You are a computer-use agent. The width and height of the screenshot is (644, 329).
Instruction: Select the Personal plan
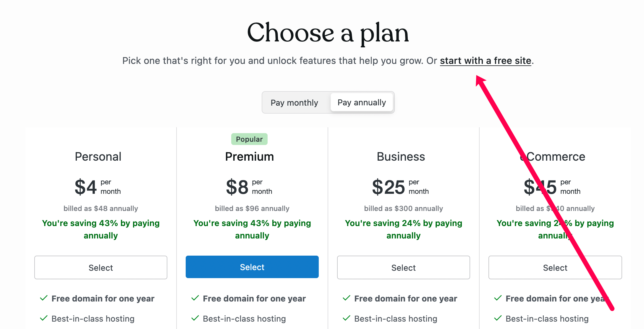[101, 267]
